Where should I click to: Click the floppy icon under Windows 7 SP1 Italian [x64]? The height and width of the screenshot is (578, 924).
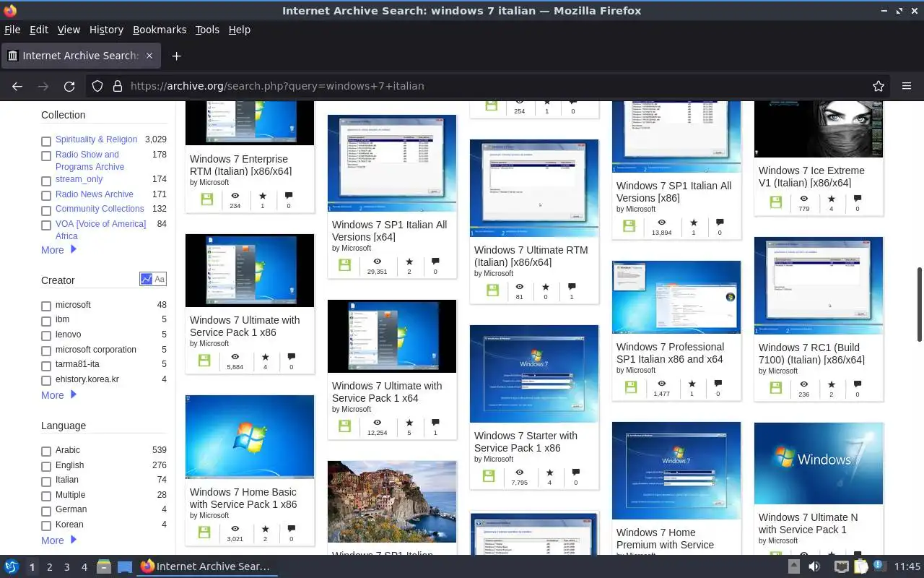[x=344, y=265]
